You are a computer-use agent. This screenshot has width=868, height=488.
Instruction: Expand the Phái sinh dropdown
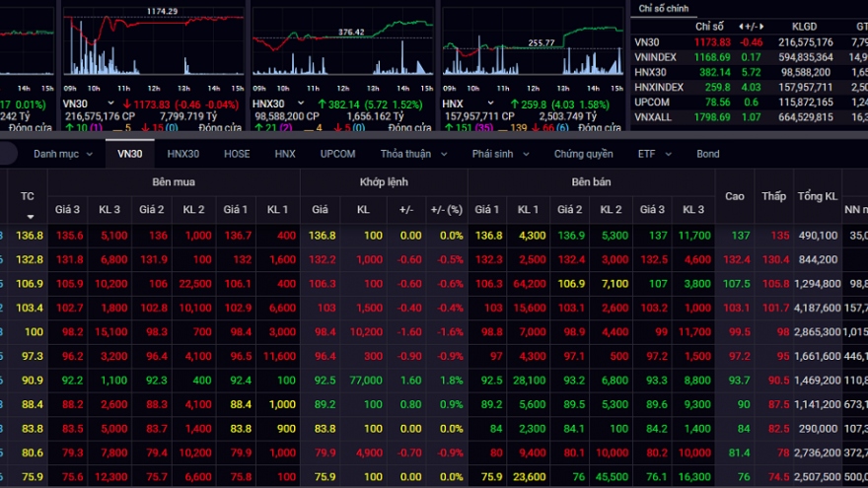(x=500, y=154)
